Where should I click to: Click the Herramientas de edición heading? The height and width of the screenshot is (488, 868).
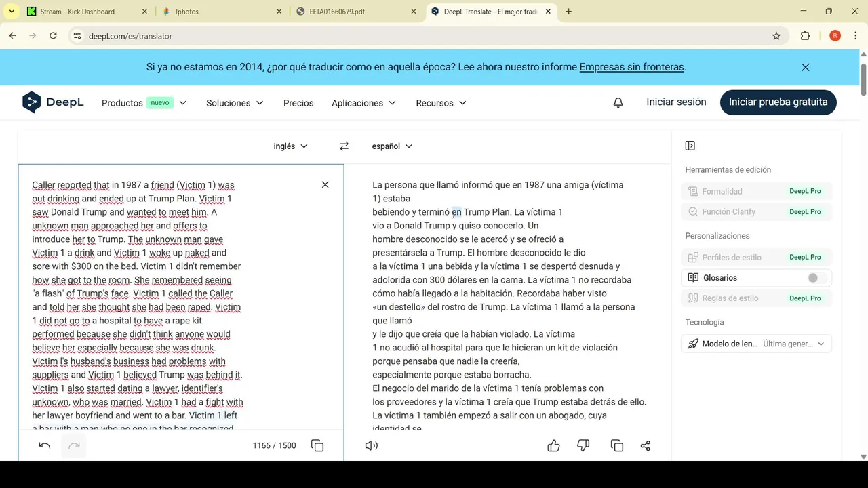coord(728,169)
